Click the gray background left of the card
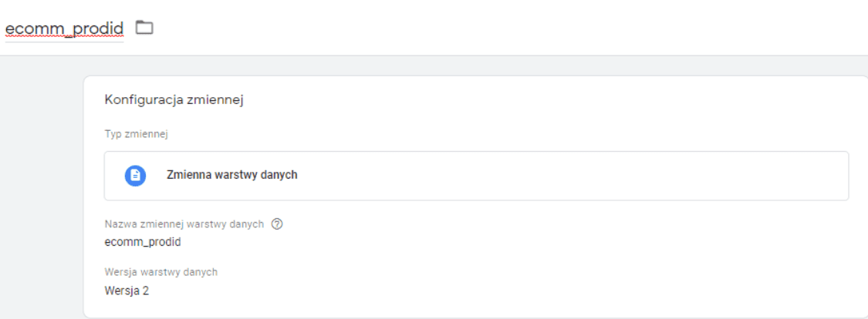This screenshot has height=319, width=868. (40, 193)
